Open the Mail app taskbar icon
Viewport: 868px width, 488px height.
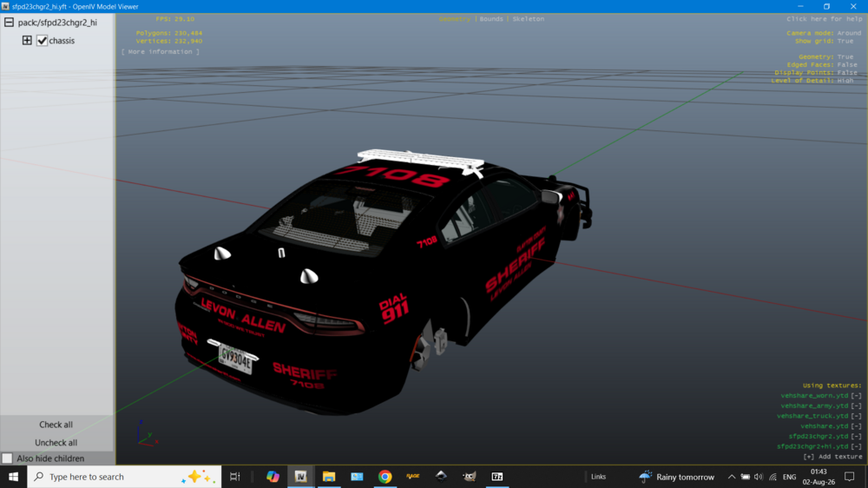tap(357, 477)
